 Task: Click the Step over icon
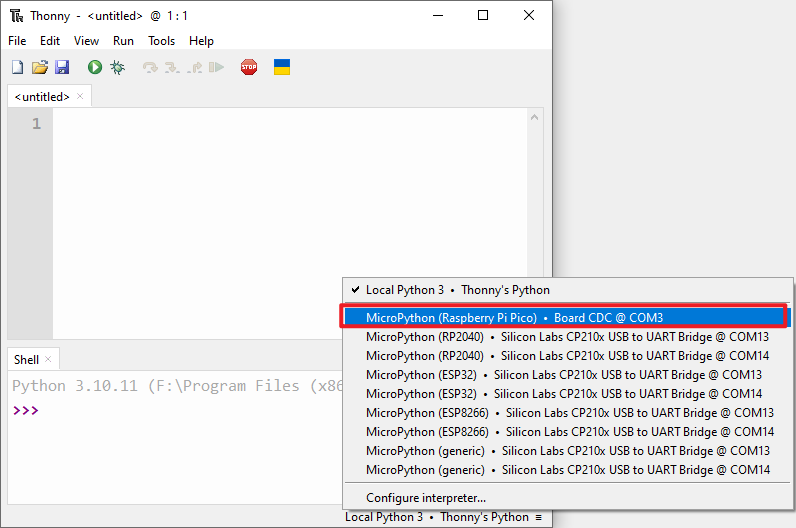tap(150, 67)
